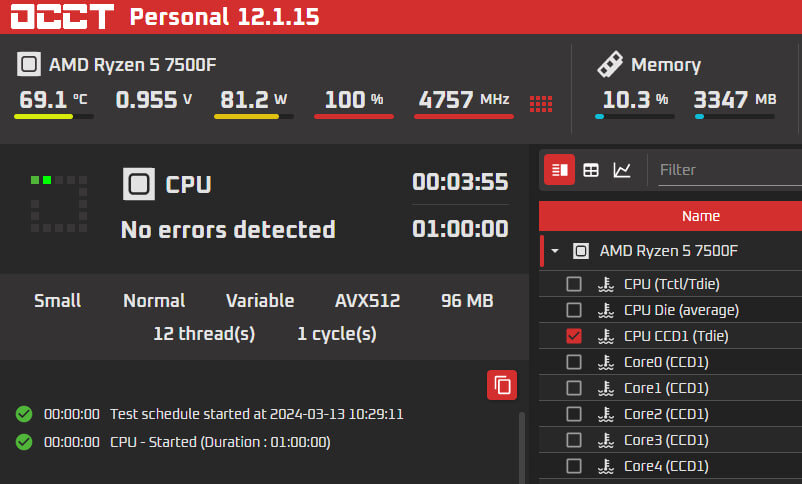This screenshot has height=484, width=802.
Task: Switch to the list view icon
Action: point(559,169)
